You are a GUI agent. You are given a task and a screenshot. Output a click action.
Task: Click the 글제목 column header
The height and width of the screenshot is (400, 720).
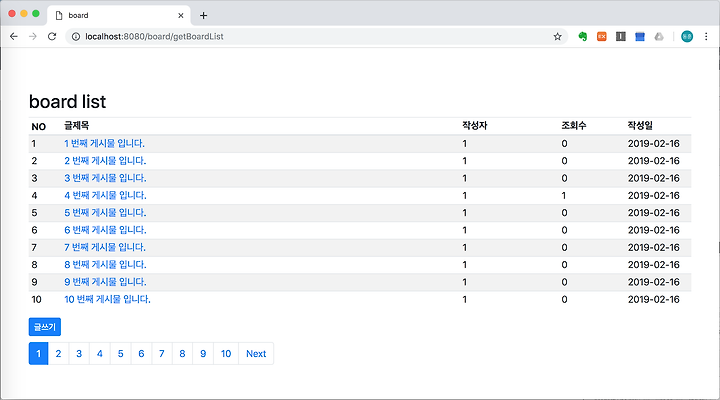coord(77,125)
